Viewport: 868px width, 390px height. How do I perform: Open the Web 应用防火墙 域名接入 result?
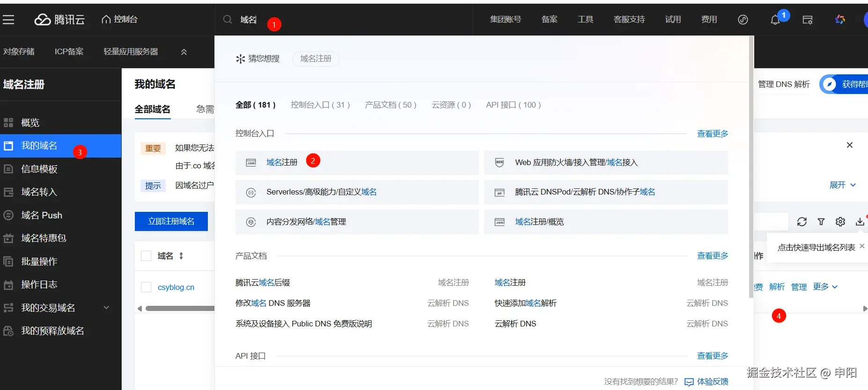tap(606, 163)
